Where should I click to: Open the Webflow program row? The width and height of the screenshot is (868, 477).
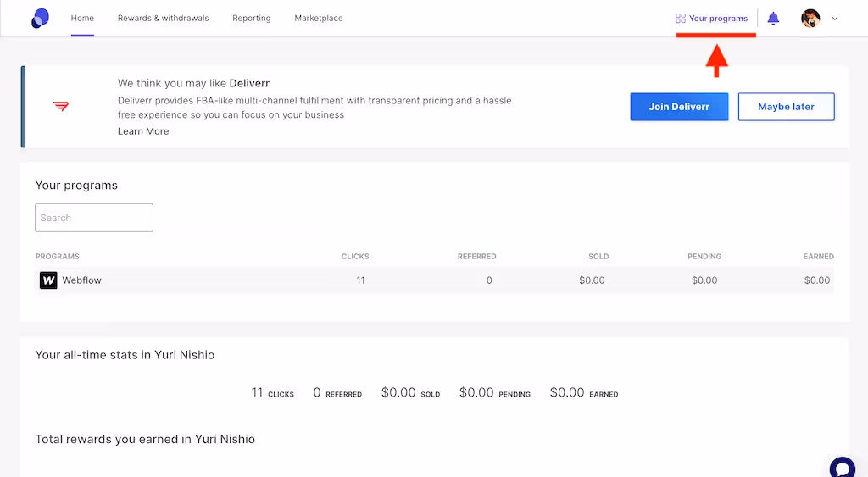pyautogui.click(x=435, y=280)
